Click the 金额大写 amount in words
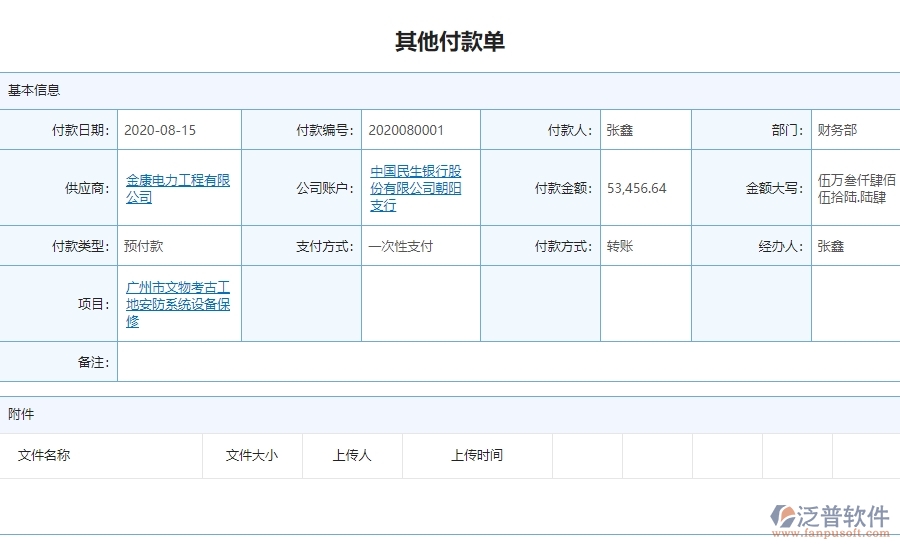The height and width of the screenshot is (549, 900). point(855,188)
